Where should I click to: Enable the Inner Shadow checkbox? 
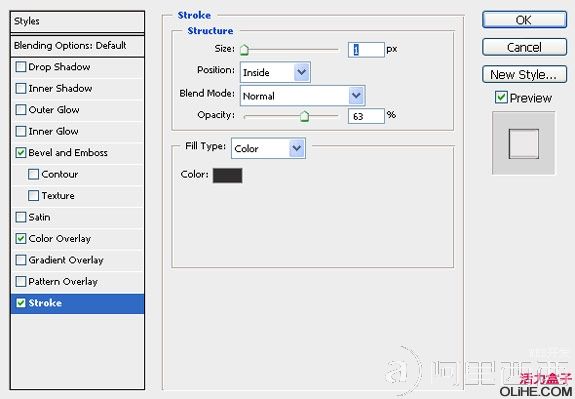21,88
